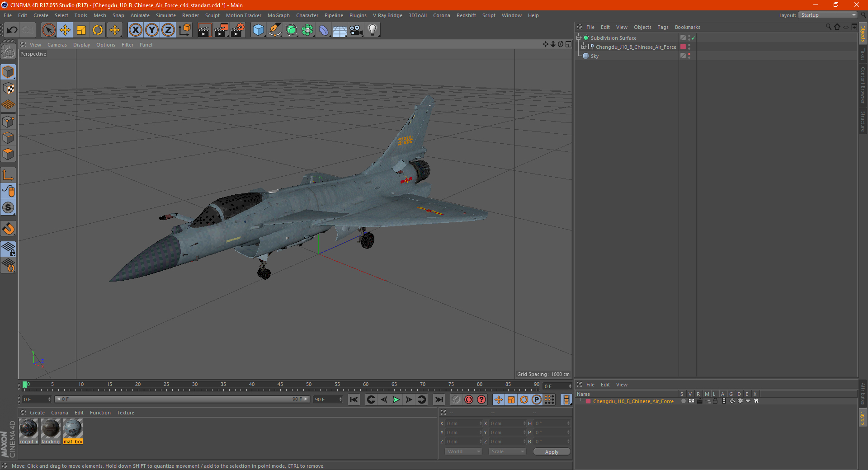Toggle Solo visibility for Chengdu layer
The height and width of the screenshot is (470, 868).
(x=683, y=401)
